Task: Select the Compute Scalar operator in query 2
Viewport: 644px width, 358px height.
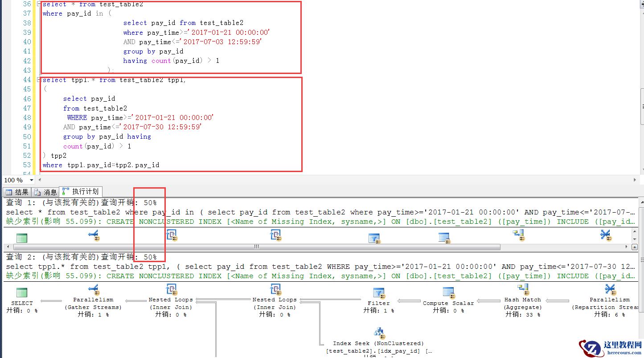Action: pyautogui.click(x=448, y=300)
